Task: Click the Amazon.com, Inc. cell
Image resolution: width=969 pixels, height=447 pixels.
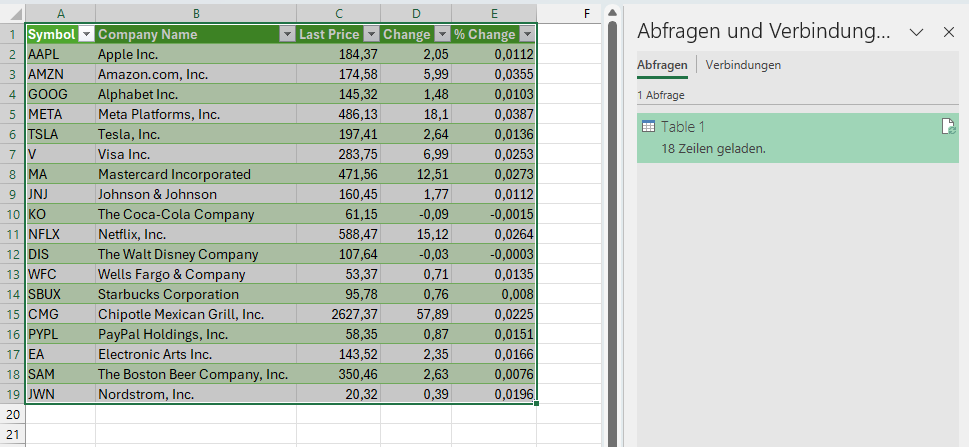Action: point(196,75)
